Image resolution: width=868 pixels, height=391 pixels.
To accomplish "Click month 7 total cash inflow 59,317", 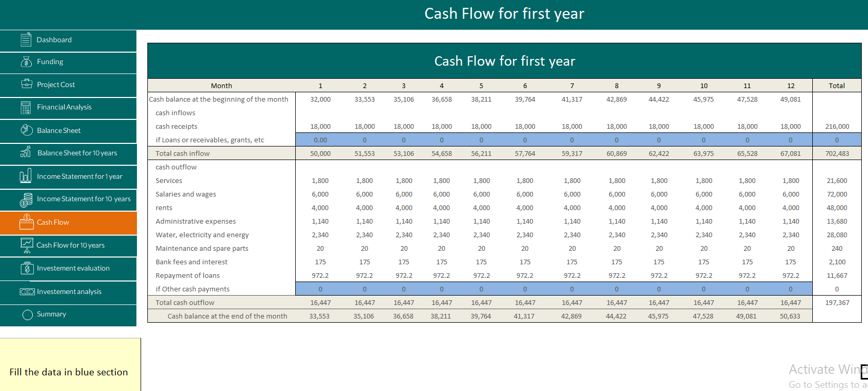I will pyautogui.click(x=572, y=153).
